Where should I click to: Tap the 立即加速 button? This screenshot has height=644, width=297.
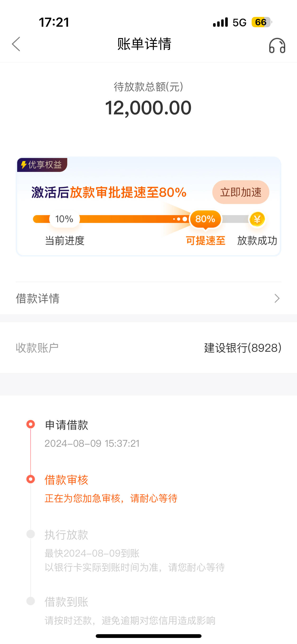[x=241, y=192]
